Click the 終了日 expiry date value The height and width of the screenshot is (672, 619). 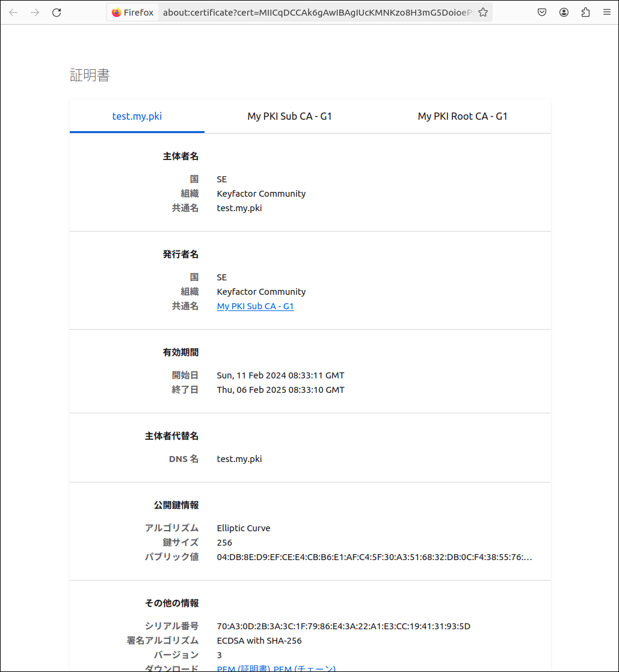[x=280, y=390]
